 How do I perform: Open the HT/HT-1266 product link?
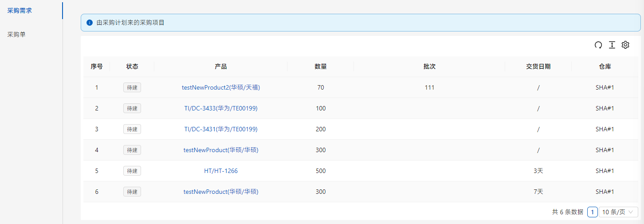pos(221,171)
